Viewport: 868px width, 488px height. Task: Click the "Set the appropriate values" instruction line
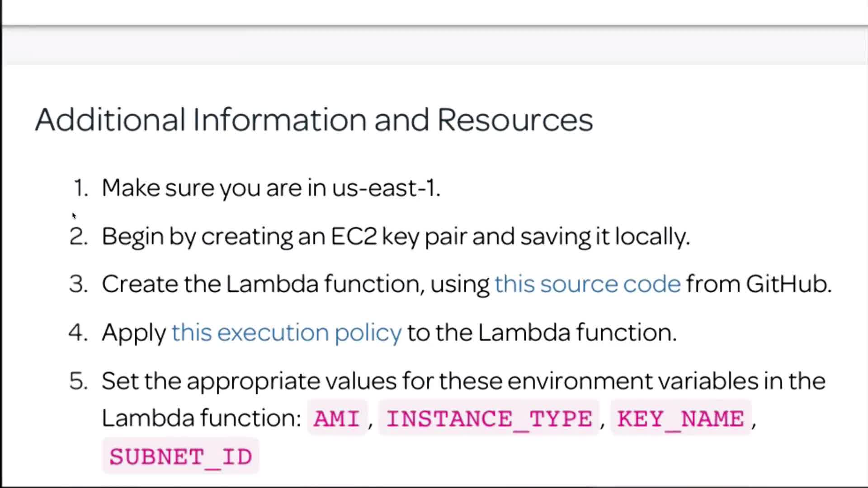(x=463, y=381)
